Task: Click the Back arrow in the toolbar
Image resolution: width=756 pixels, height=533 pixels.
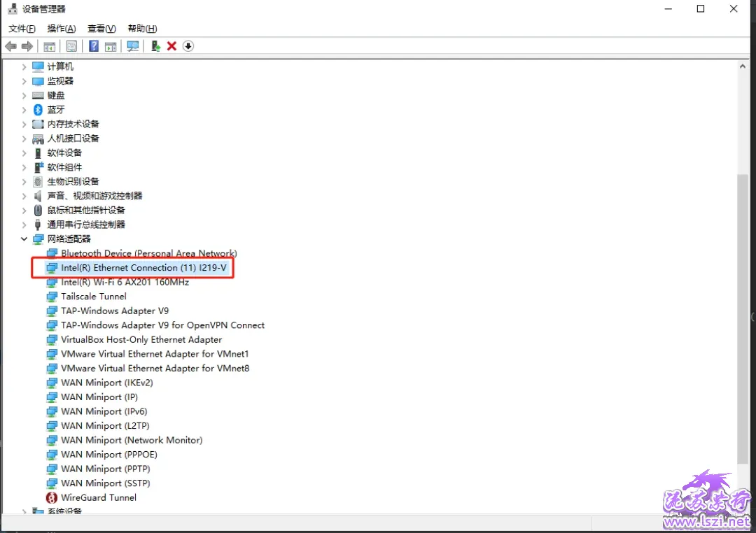Action: pos(10,46)
